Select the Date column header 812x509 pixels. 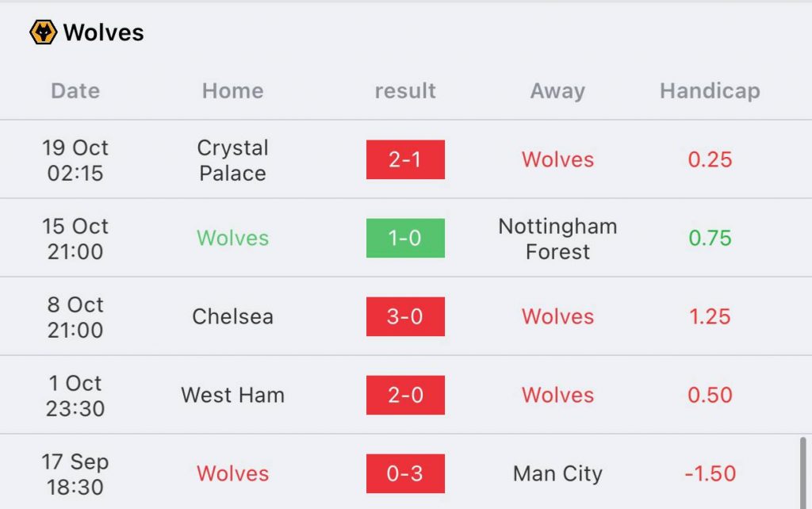pyautogui.click(x=75, y=91)
